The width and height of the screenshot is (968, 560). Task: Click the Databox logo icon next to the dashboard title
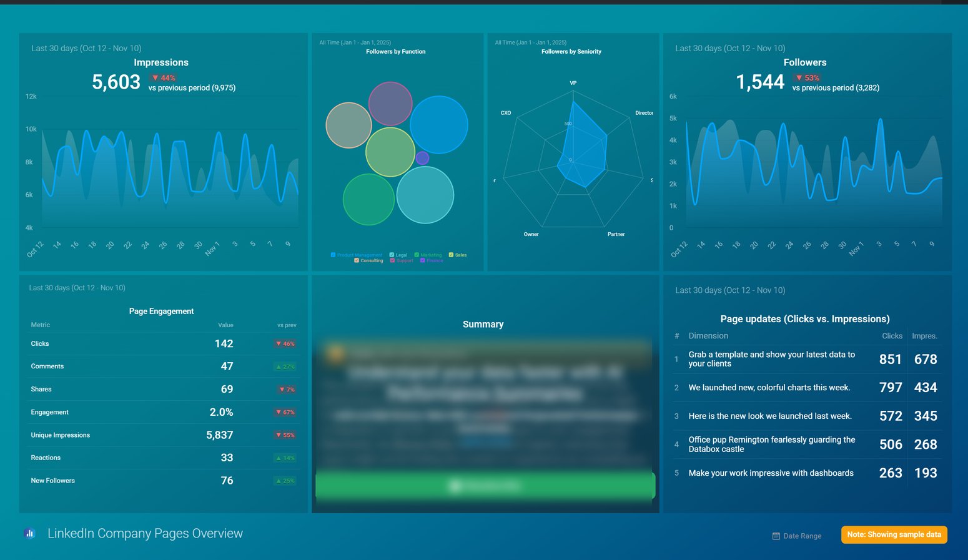tap(29, 533)
